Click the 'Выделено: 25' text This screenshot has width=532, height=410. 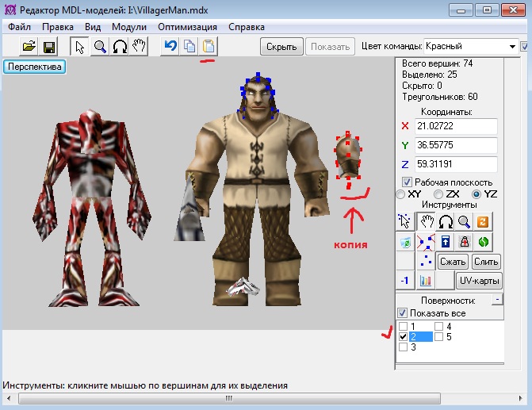[430, 75]
